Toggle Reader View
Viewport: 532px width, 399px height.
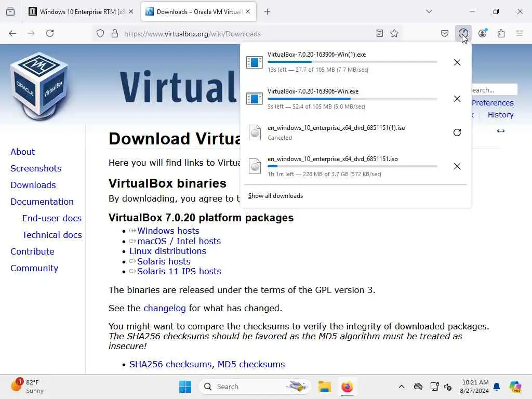coord(380,33)
